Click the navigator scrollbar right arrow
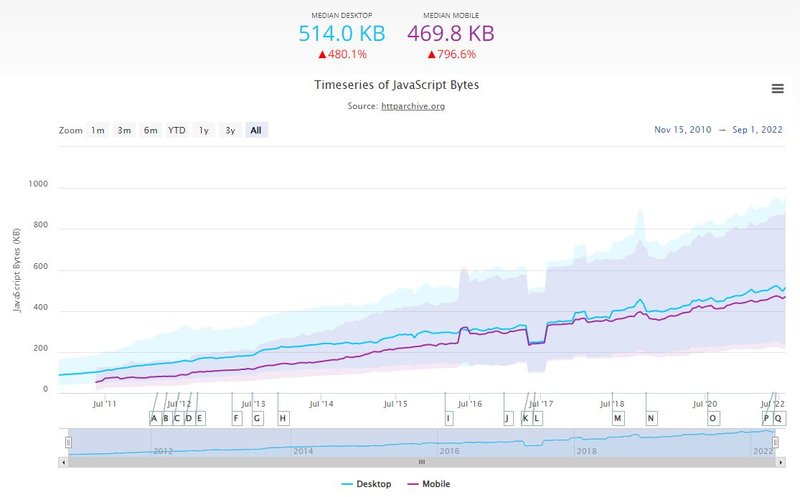 pyautogui.click(x=781, y=462)
